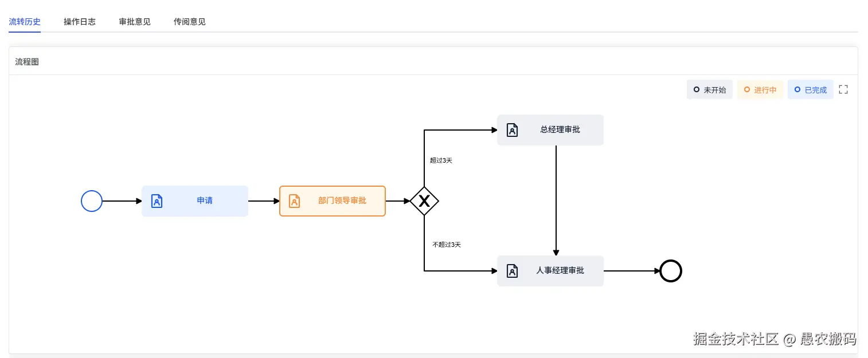Select the icon inside 部门领导审批 node
868x358 pixels.
(x=295, y=200)
